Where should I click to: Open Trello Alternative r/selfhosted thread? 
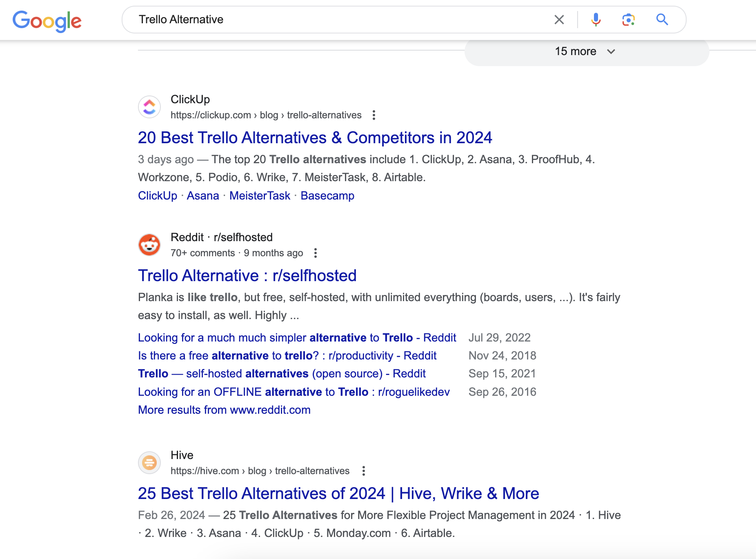(x=247, y=276)
